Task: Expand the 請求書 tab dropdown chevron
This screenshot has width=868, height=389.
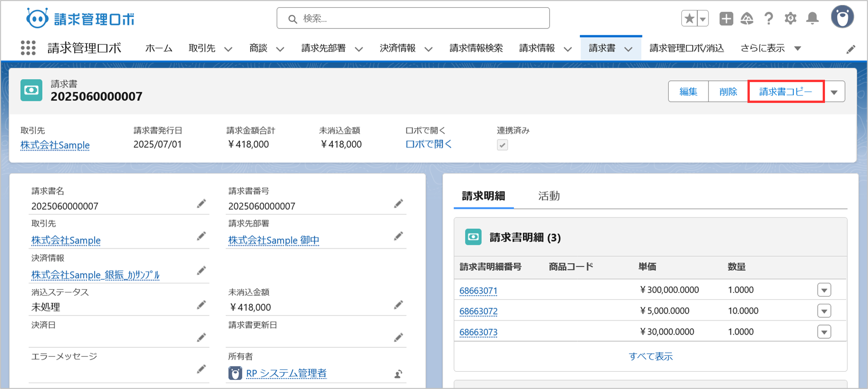Action: tap(628, 49)
